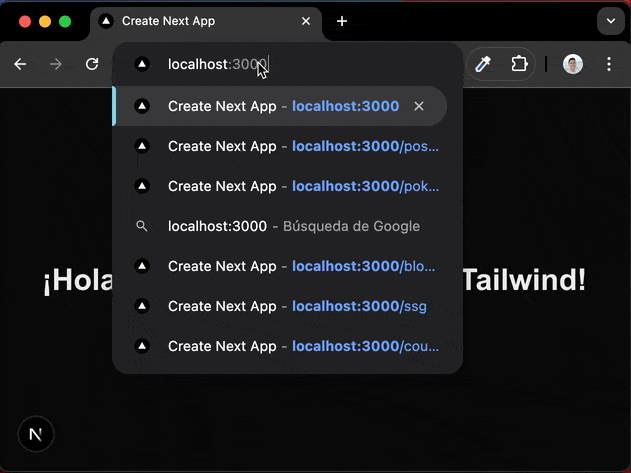Screen dimensions: 631x473
Task: Open the tab search dropdown chevron
Action: pos(611,21)
